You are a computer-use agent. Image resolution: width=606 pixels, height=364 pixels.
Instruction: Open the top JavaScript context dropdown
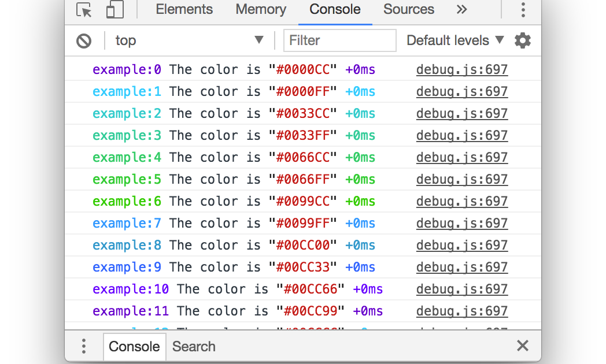tap(189, 40)
